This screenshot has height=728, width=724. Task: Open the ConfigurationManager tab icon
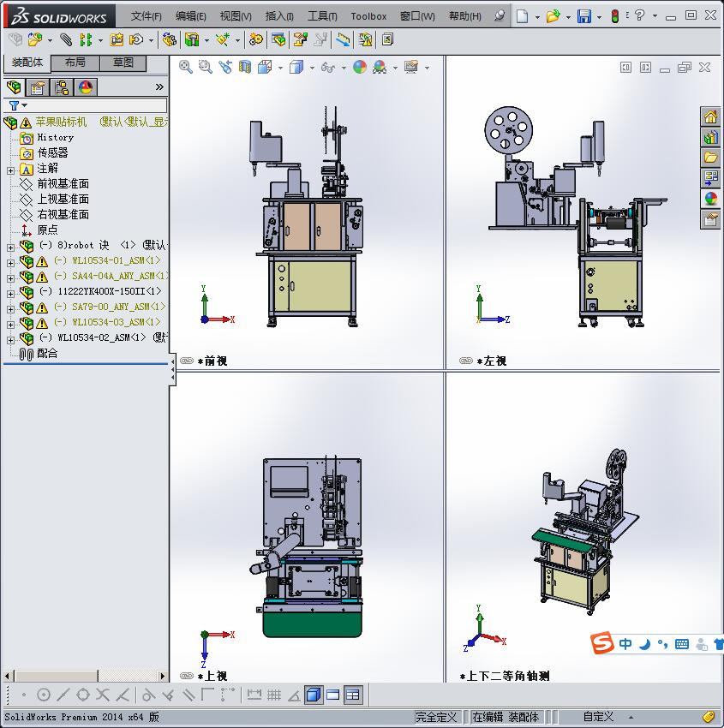(61, 87)
